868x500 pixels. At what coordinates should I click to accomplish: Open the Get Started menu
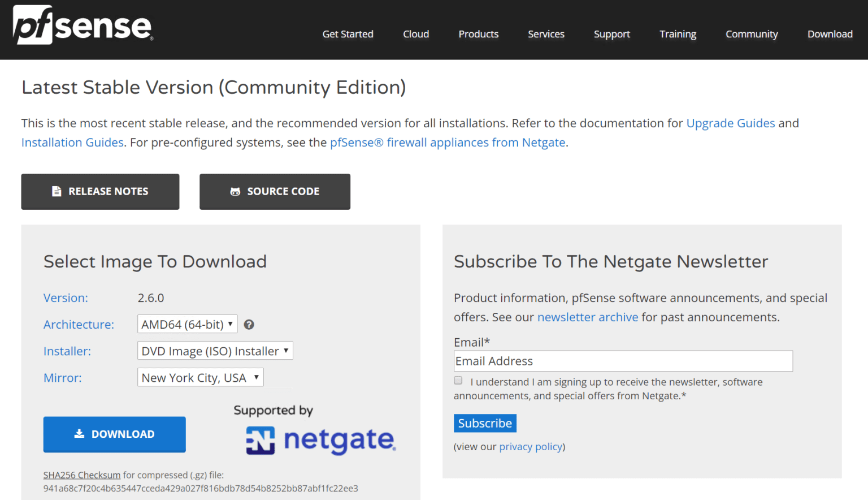tap(348, 34)
